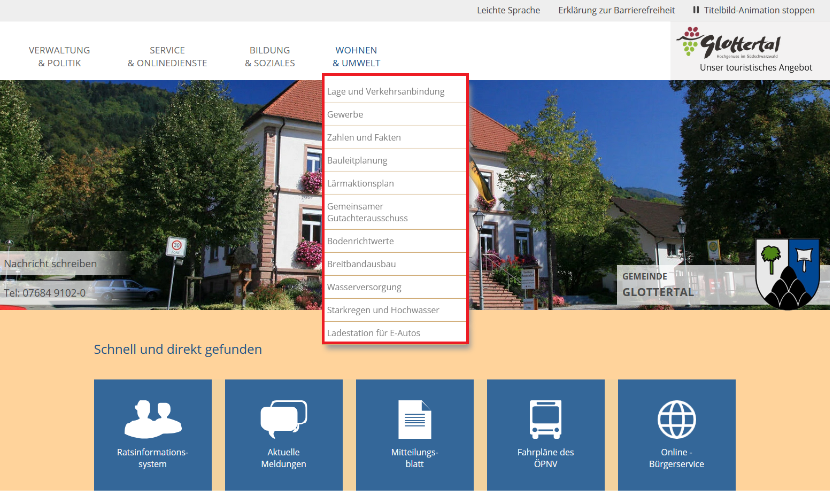The width and height of the screenshot is (833, 504).
Task: Click Nachricht schreiben contact button
Action: coord(51,263)
